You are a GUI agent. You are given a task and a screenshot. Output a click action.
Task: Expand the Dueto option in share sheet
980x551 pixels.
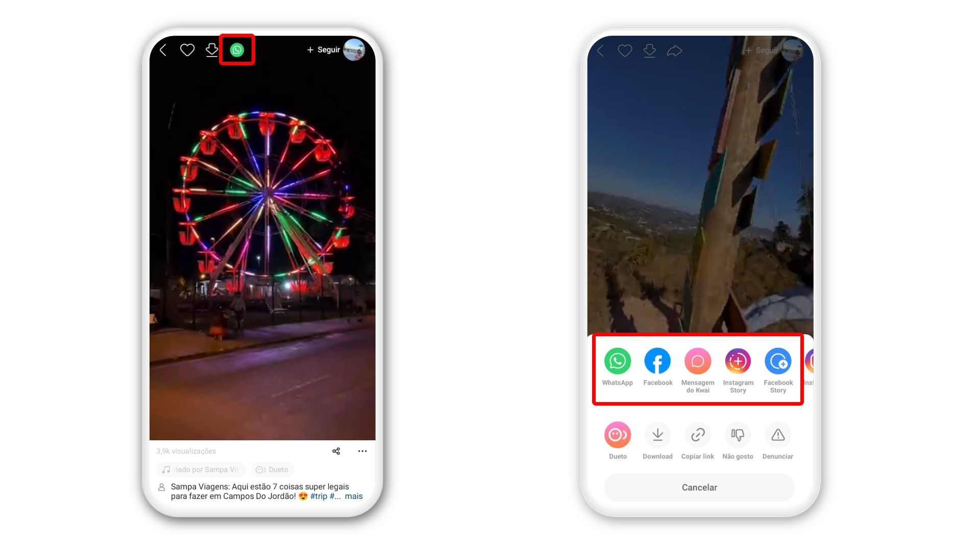618,435
